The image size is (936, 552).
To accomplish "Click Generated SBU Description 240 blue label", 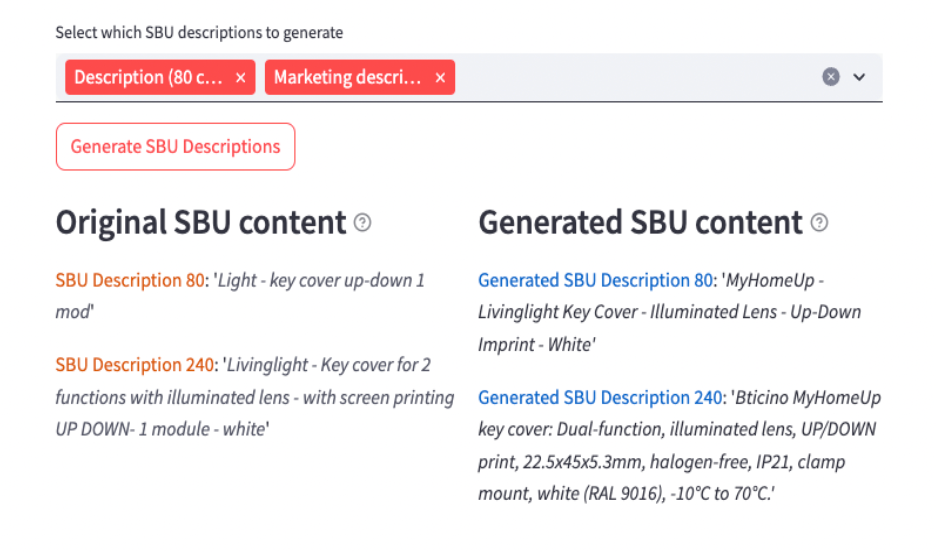I will click(x=601, y=397).
